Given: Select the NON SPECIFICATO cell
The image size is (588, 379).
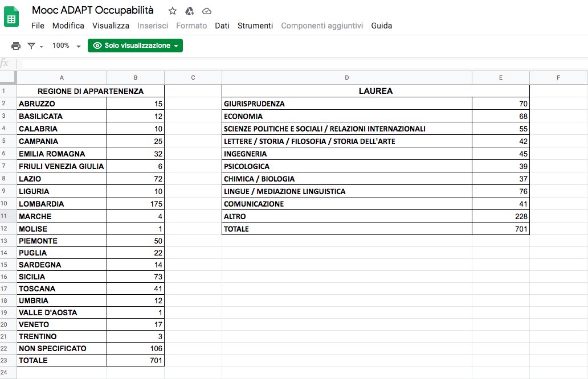Looking at the screenshot, I should (62, 348).
